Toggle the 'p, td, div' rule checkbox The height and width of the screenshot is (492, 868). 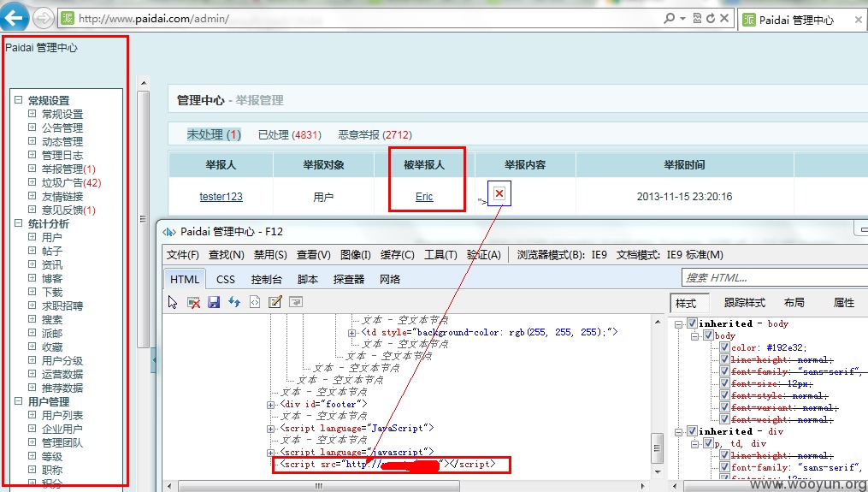tap(708, 443)
